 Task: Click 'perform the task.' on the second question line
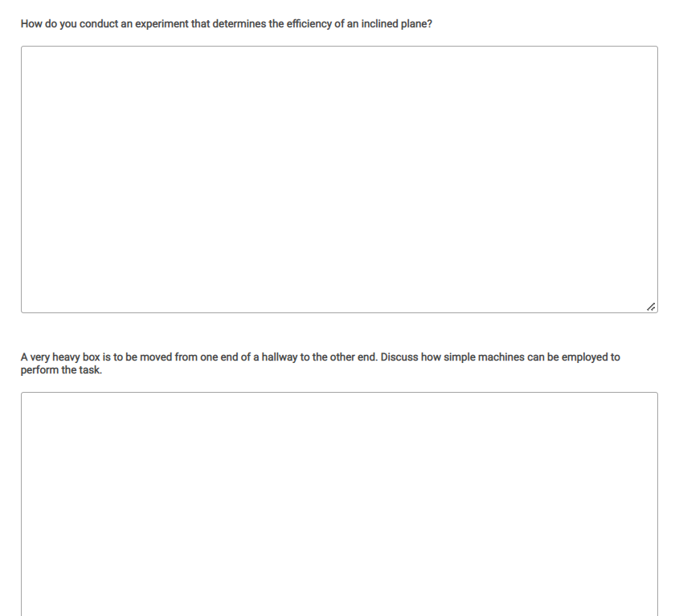click(x=61, y=370)
